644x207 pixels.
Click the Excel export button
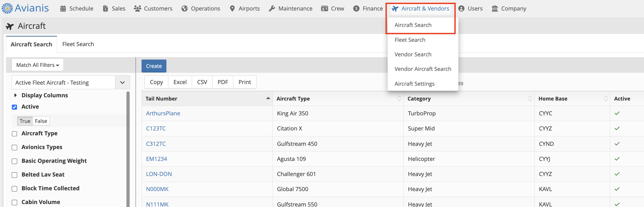pos(180,82)
